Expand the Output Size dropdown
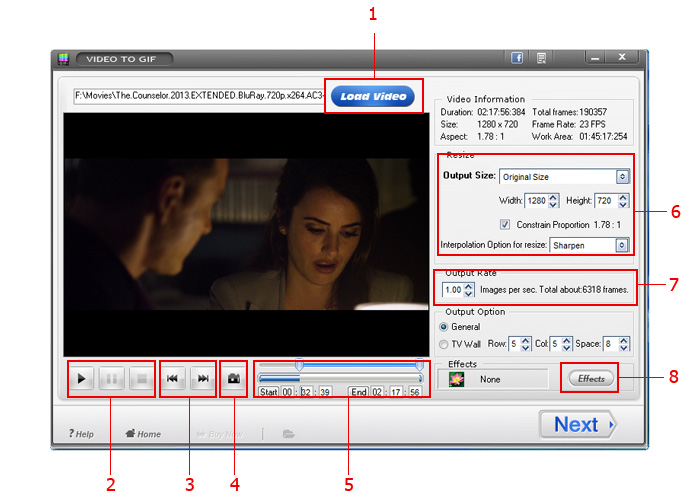This screenshot has height=500, width=700. [622, 177]
